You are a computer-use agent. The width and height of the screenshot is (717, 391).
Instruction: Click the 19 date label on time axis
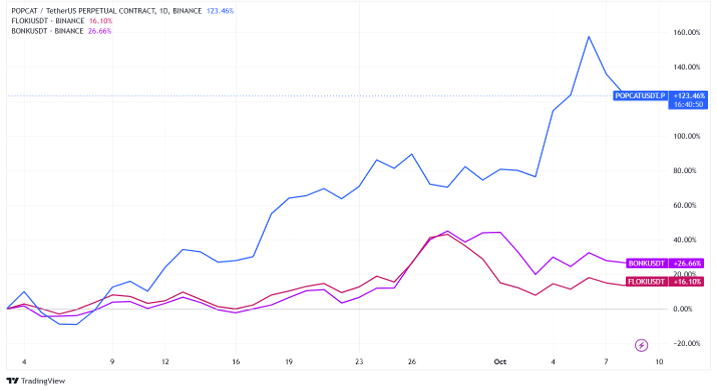click(289, 362)
